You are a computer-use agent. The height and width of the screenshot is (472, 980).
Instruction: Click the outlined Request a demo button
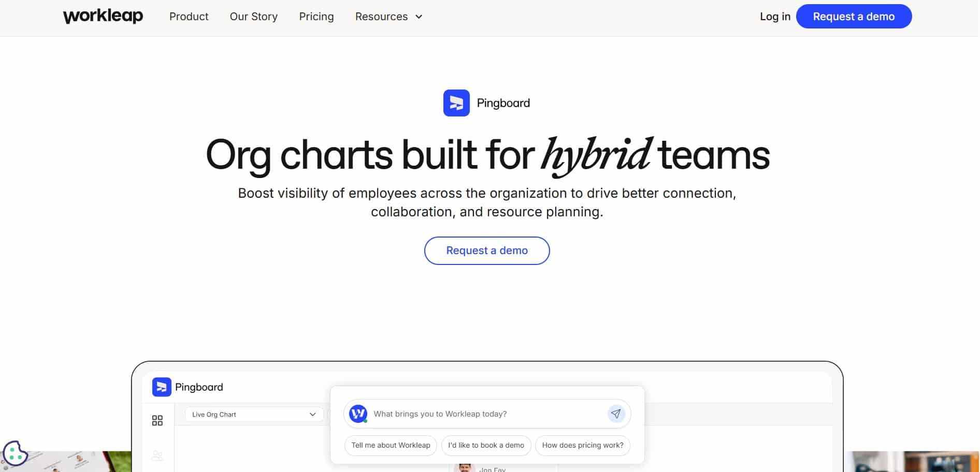[x=487, y=250]
